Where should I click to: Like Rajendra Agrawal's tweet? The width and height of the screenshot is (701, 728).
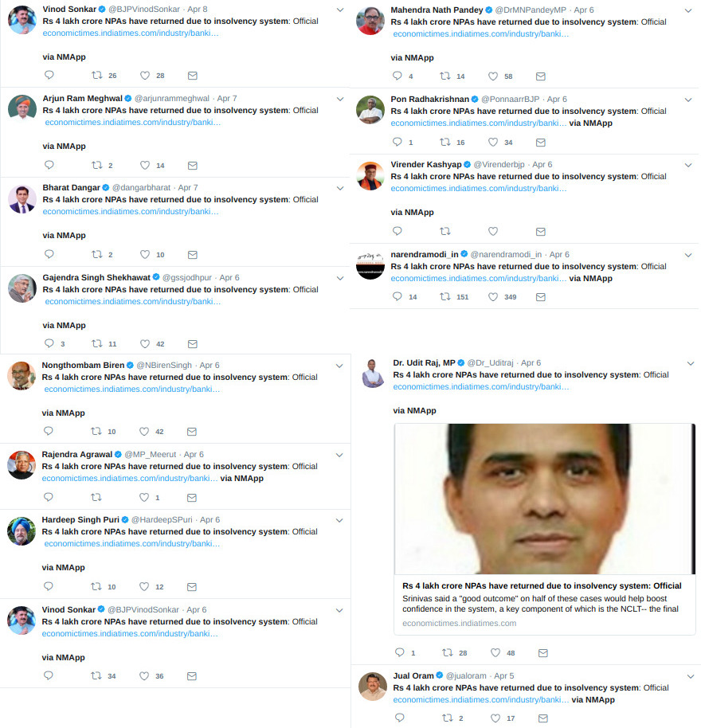pyautogui.click(x=144, y=497)
